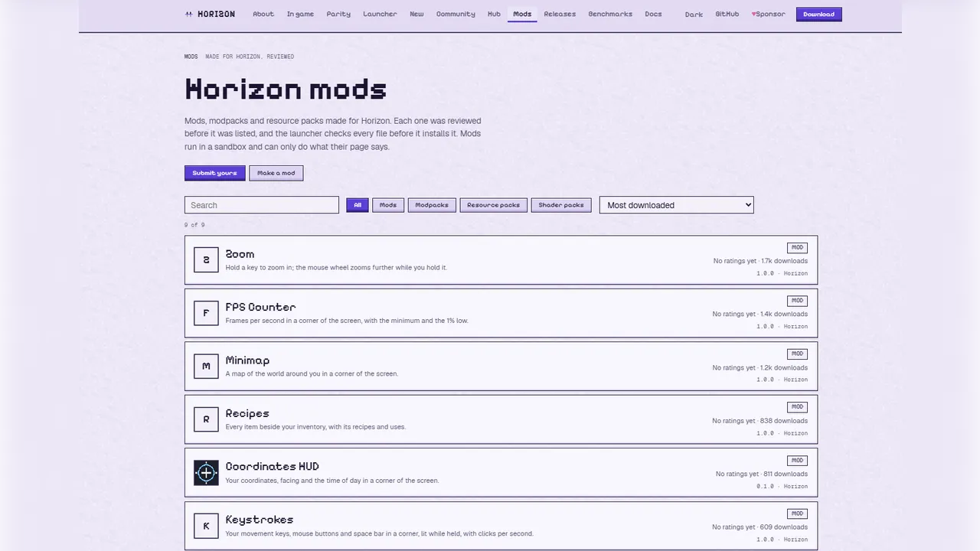Image resolution: width=980 pixels, height=551 pixels.
Task: Open the Docs page
Action: pyautogui.click(x=653, y=15)
